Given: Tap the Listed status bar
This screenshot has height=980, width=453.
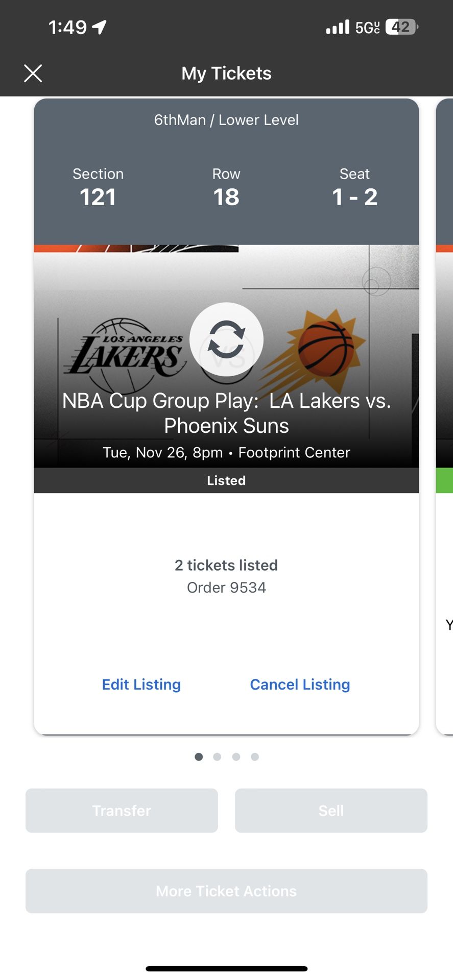Looking at the screenshot, I should pyautogui.click(x=226, y=481).
